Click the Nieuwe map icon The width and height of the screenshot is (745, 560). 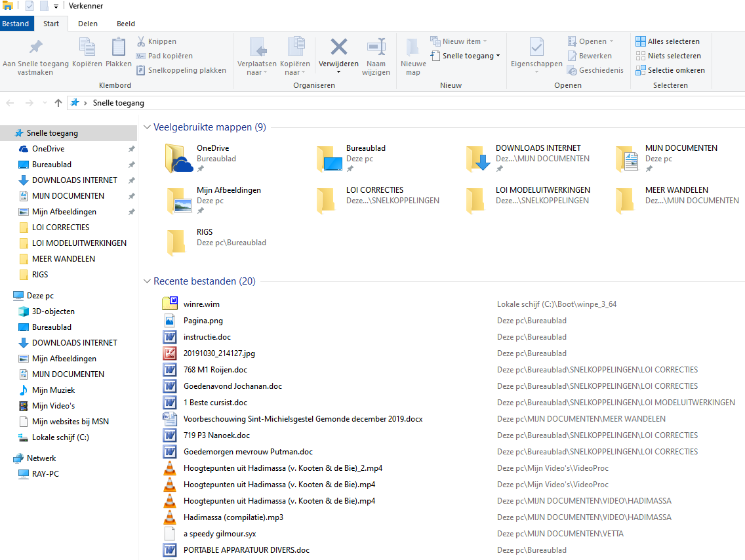(413, 47)
